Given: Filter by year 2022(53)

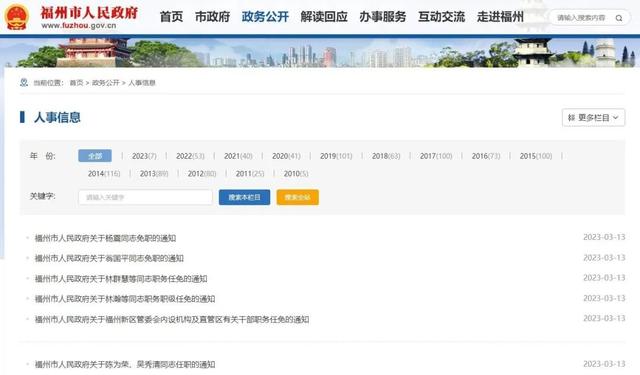Looking at the screenshot, I should pyautogui.click(x=190, y=156).
